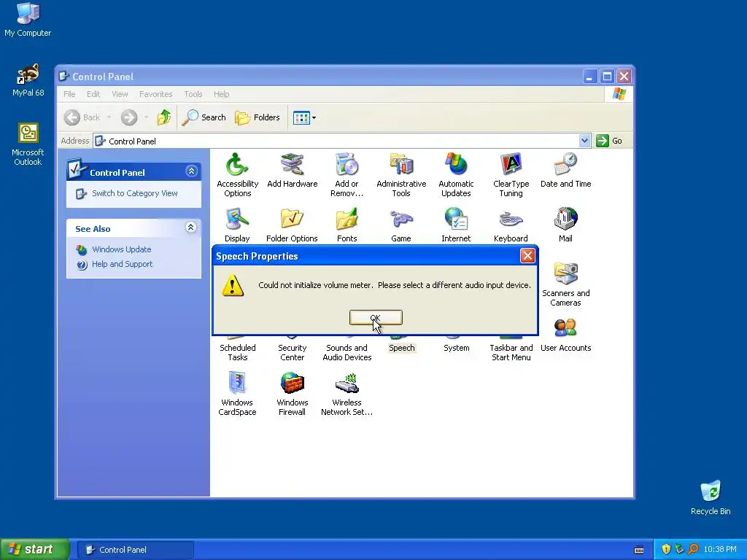Open the Views dropdown button
Screen dimensions: 747x560
coord(304,117)
